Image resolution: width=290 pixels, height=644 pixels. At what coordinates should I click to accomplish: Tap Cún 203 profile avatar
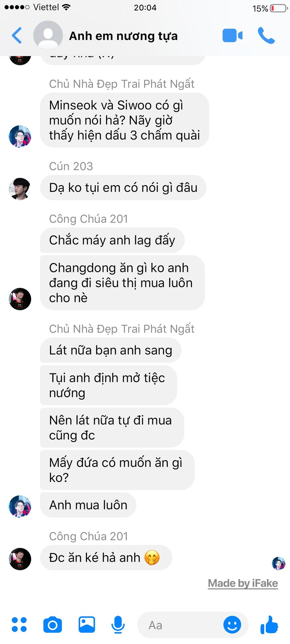(20, 189)
